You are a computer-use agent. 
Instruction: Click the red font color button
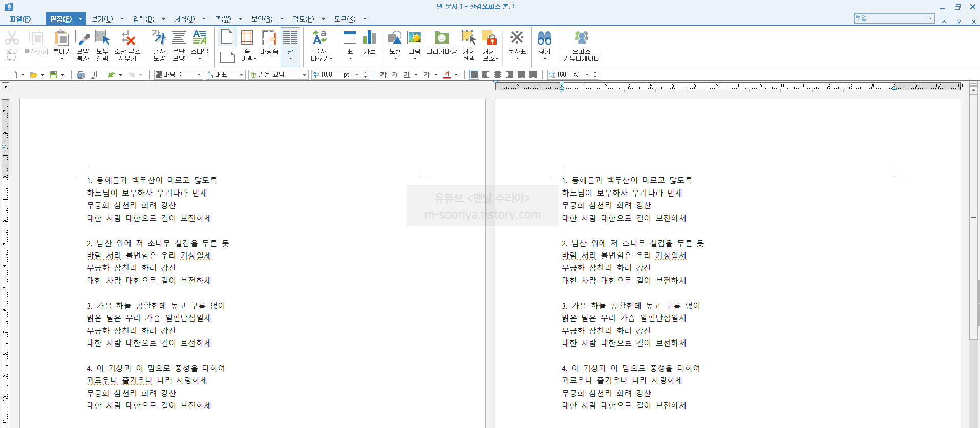(x=447, y=75)
